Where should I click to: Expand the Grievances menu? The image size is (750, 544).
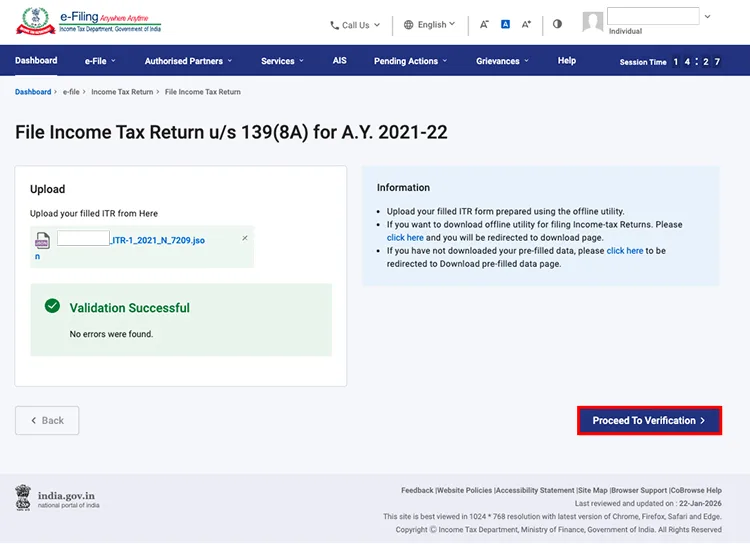pos(502,61)
